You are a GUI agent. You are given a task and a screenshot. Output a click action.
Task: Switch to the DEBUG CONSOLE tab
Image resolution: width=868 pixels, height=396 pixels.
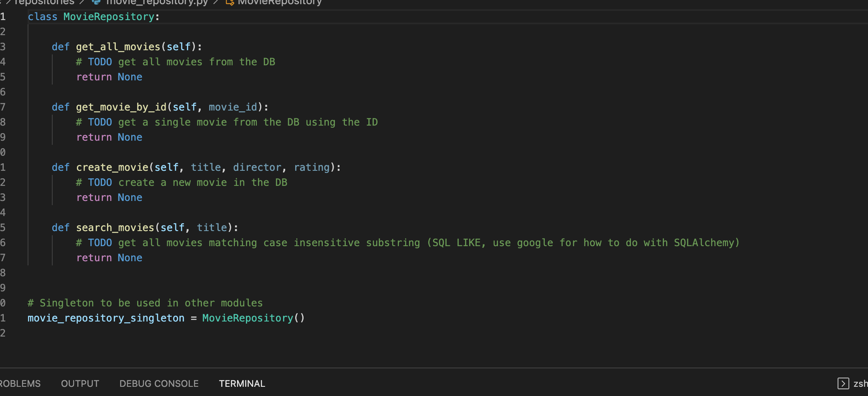(x=158, y=383)
